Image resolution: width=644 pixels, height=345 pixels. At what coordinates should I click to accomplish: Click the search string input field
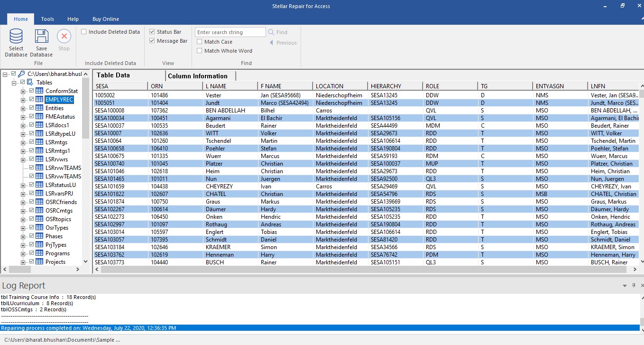230,32
